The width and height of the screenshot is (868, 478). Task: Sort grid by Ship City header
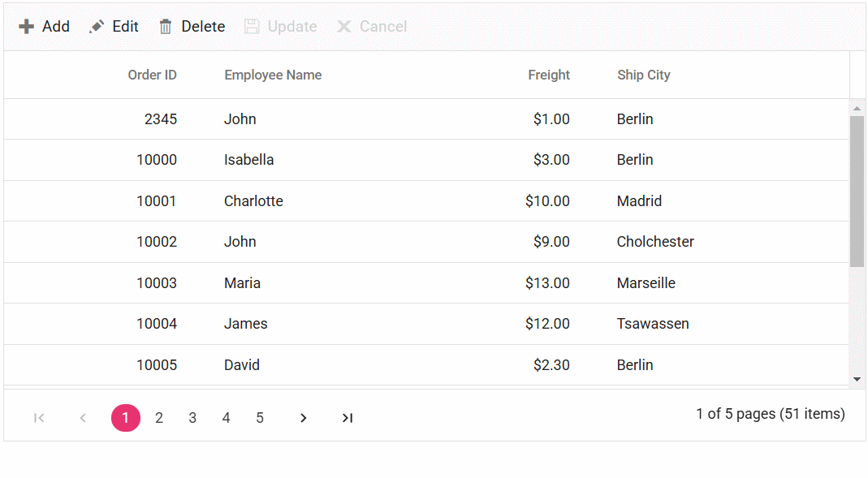[x=643, y=75]
